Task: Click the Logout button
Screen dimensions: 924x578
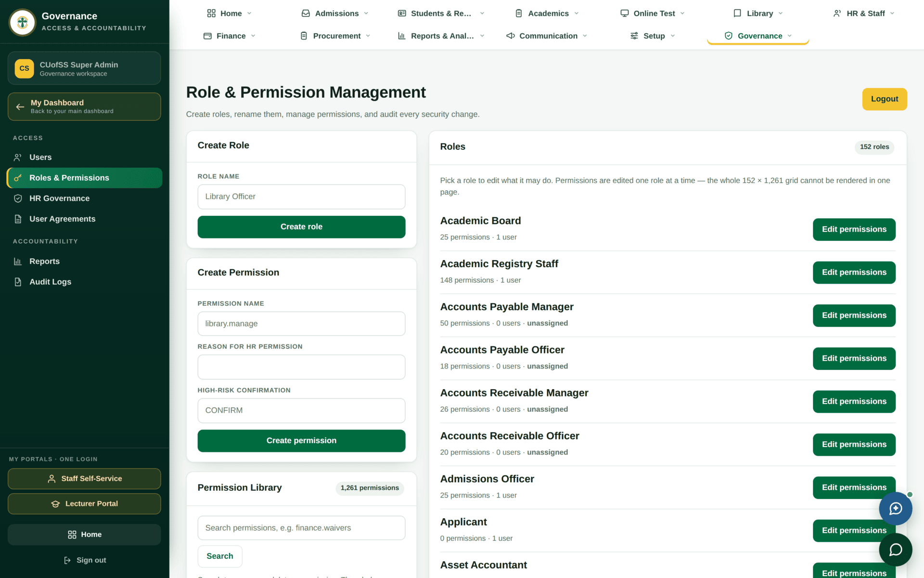Action: tap(885, 99)
